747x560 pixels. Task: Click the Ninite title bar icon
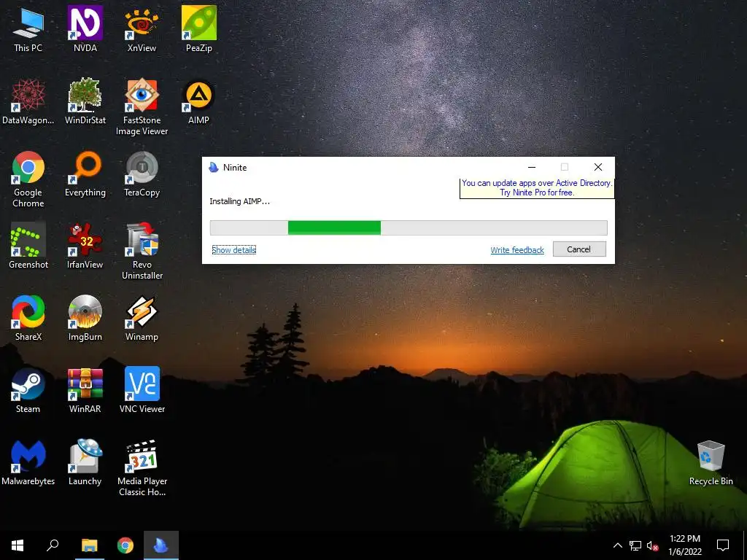coord(214,167)
